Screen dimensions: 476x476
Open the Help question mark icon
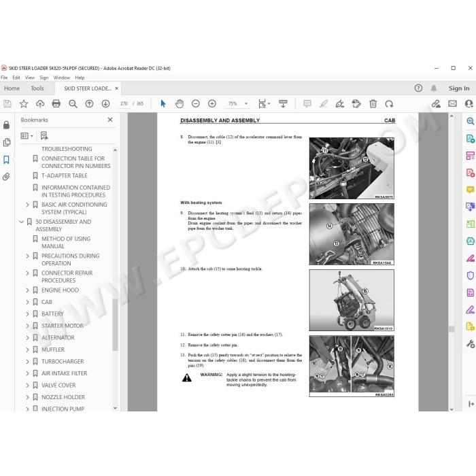coord(418,88)
